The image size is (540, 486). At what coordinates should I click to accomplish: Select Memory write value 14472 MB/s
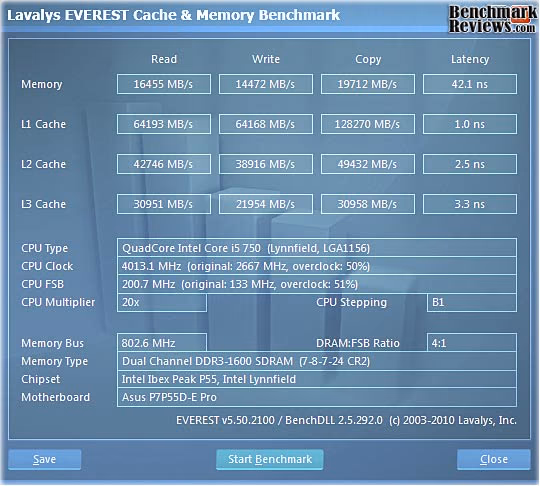coord(266,84)
